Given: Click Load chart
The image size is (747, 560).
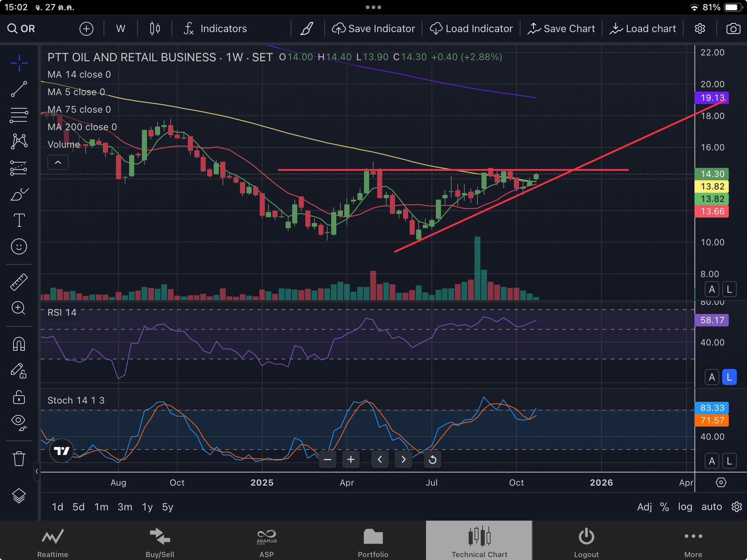Looking at the screenshot, I should click(x=643, y=29).
